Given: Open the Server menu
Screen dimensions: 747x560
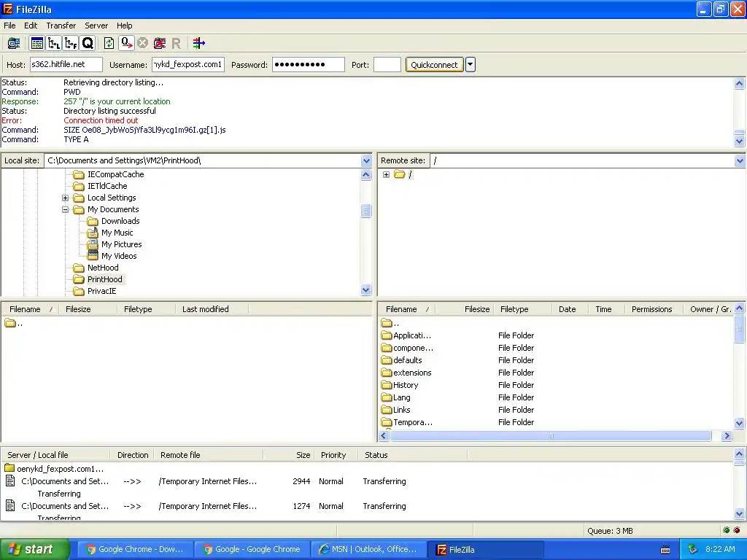Looking at the screenshot, I should point(96,26).
